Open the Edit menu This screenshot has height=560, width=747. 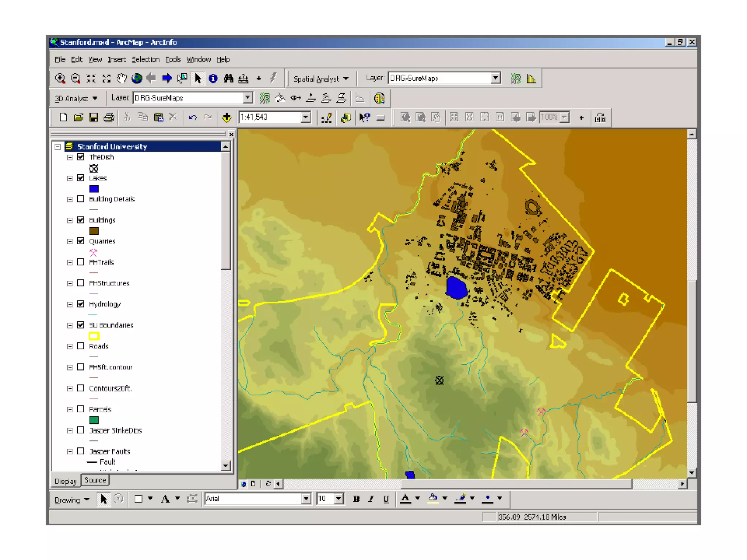tap(77, 59)
